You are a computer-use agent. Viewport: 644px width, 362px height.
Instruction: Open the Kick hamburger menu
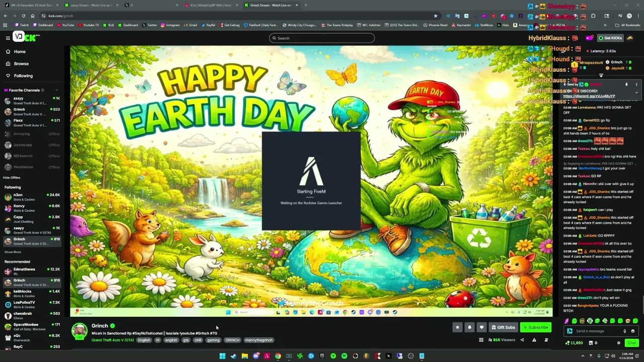[x=8, y=38]
